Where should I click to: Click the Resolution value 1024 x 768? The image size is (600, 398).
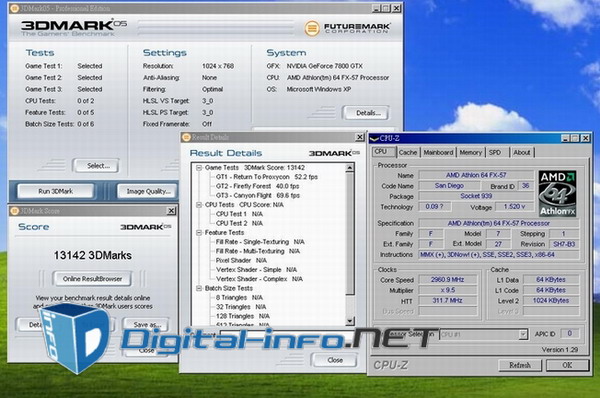click(x=218, y=66)
